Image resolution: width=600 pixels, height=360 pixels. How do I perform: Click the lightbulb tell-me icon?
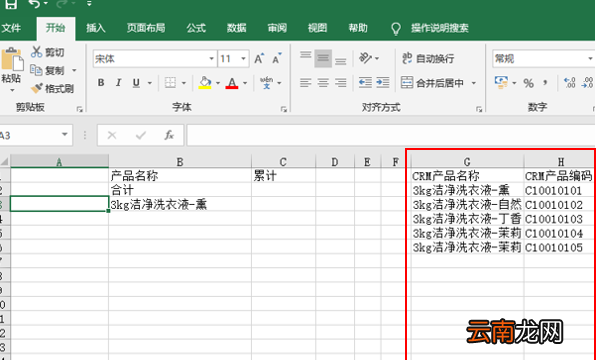click(396, 28)
